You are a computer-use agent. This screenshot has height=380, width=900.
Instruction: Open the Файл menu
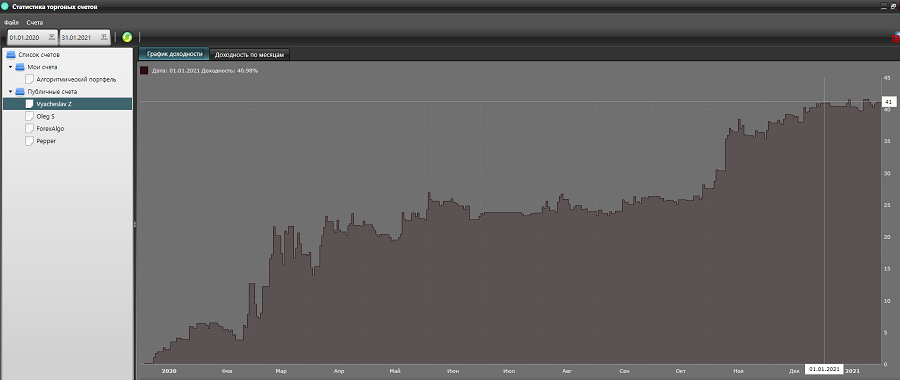tap(11, 22)
